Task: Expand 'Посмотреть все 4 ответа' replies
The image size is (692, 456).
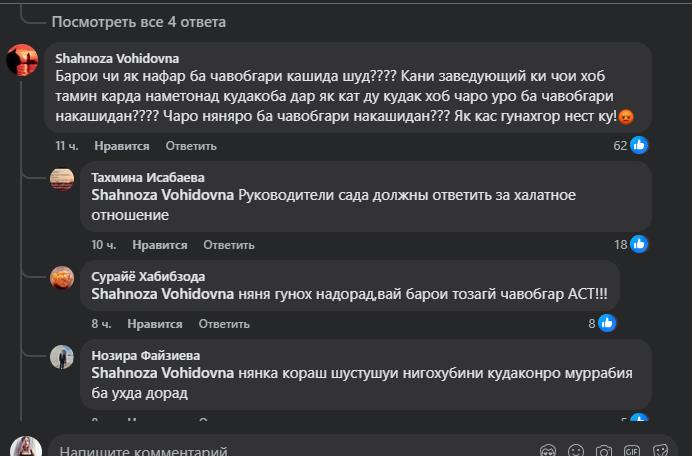Action: point(139,21)
